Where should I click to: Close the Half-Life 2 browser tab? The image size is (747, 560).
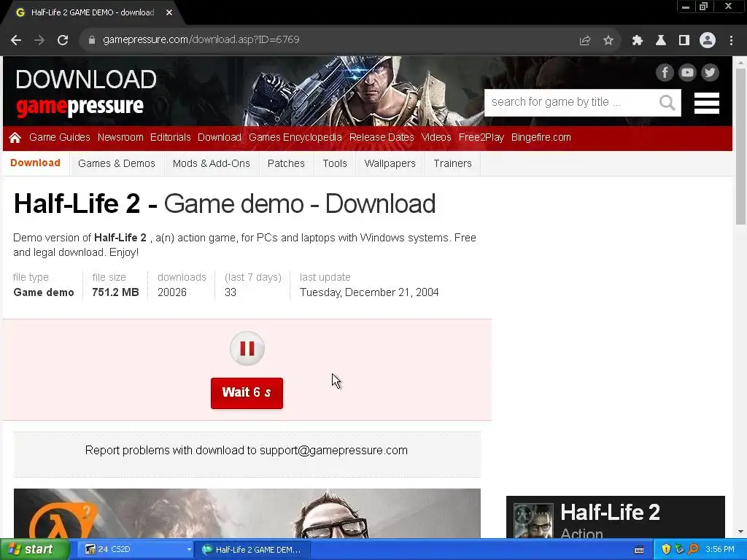coord(169,12)
